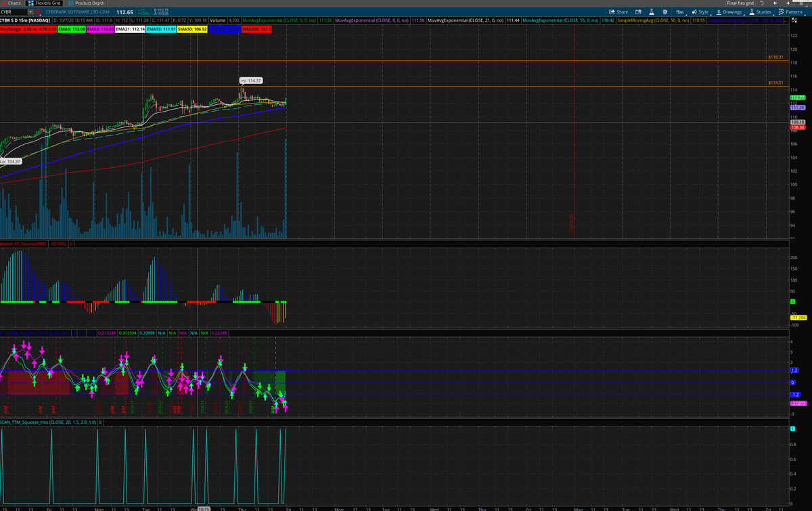812x511 pixels.
Task: Click the left arrow navigation icon at top right
Action: click(775, 3)
